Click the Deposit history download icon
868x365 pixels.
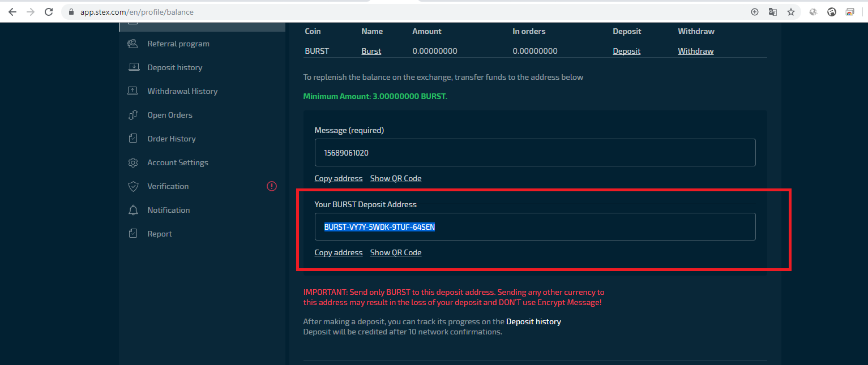[x=133, y=67]
